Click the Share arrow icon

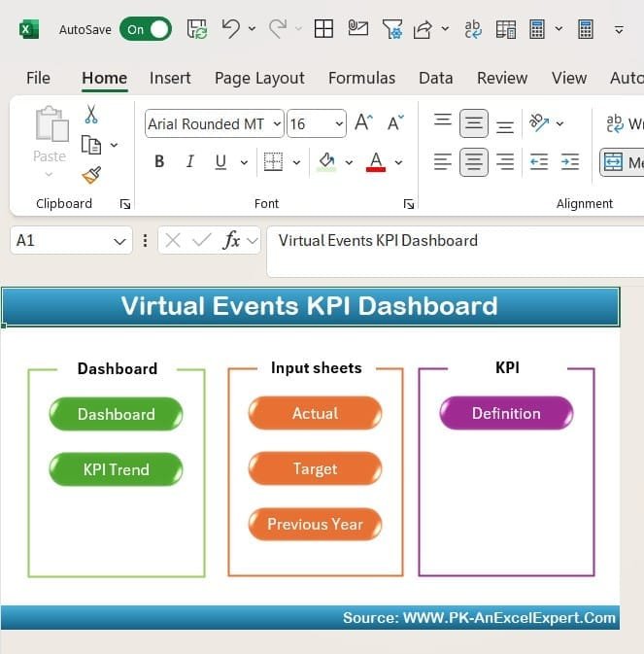[x=423, y=29]
